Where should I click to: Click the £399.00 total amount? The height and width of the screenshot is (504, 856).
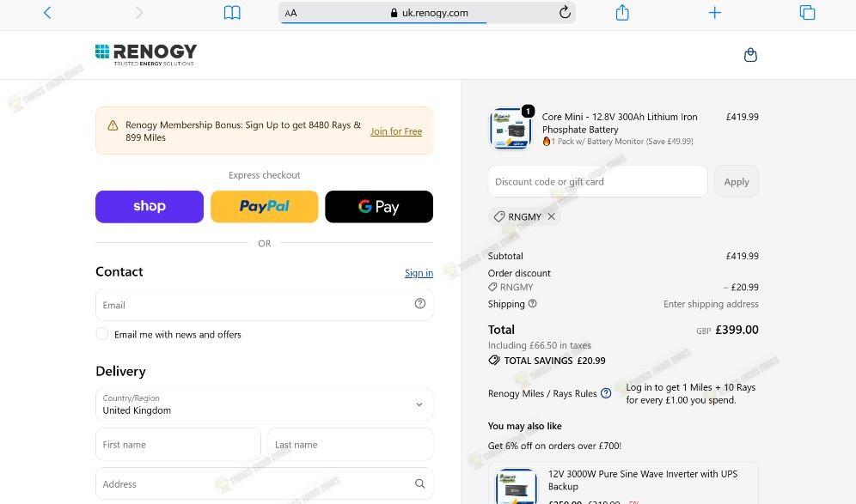tap(737, 330)
